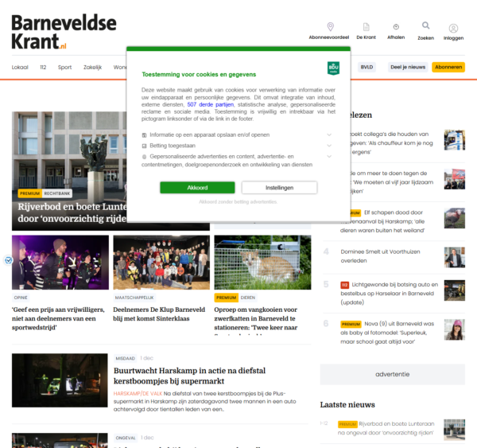Expand 'Informatie op een apparaat opslaan' chevron
This screenshot has height=448, width=477.
point(329,134)
